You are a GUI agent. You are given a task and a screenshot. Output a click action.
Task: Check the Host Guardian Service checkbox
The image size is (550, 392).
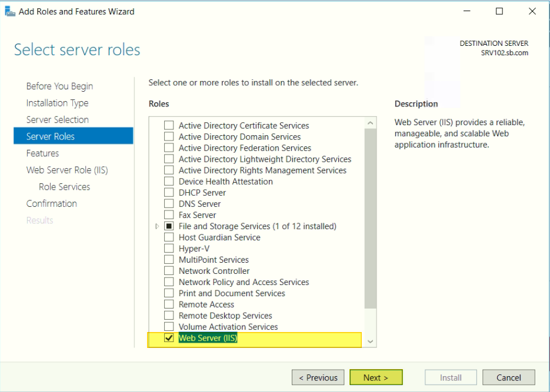(169, 237)
